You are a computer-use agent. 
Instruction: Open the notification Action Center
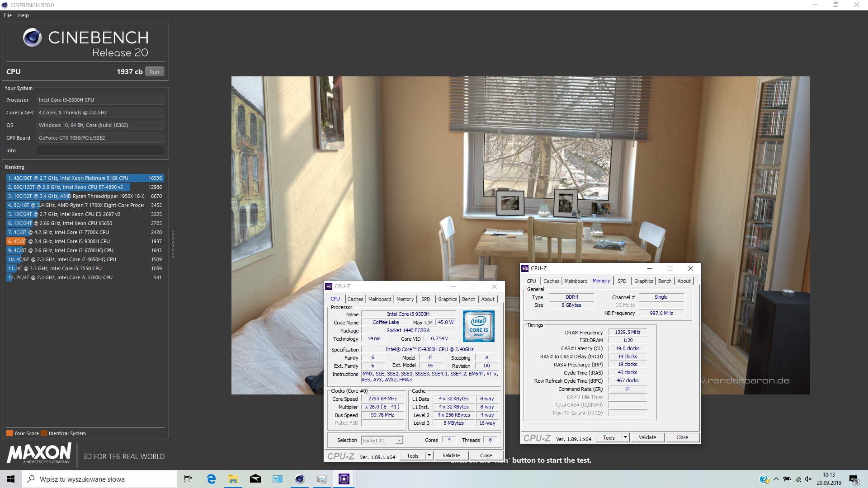[854, 479]
